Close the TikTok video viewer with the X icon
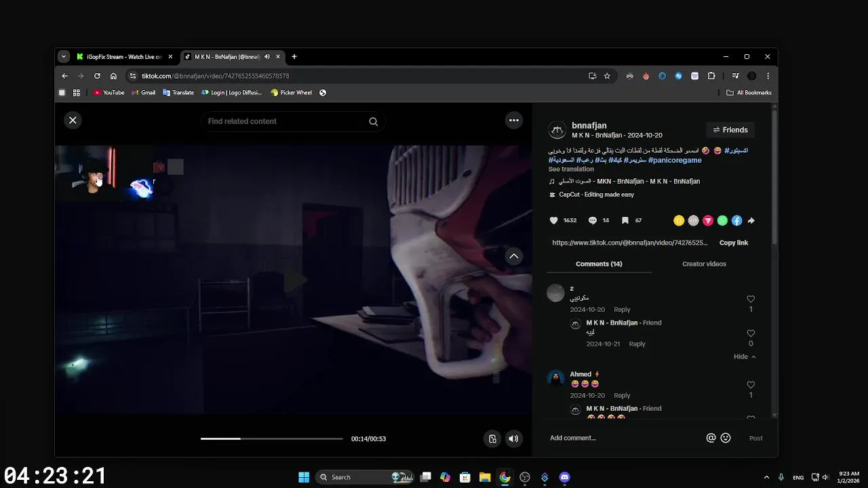This screenshot has height=488, width=868. click(x=73, y=120)
